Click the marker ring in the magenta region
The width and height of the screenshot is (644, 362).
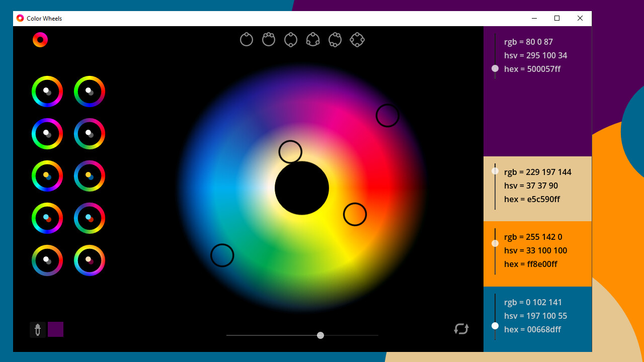coord(387,115)
